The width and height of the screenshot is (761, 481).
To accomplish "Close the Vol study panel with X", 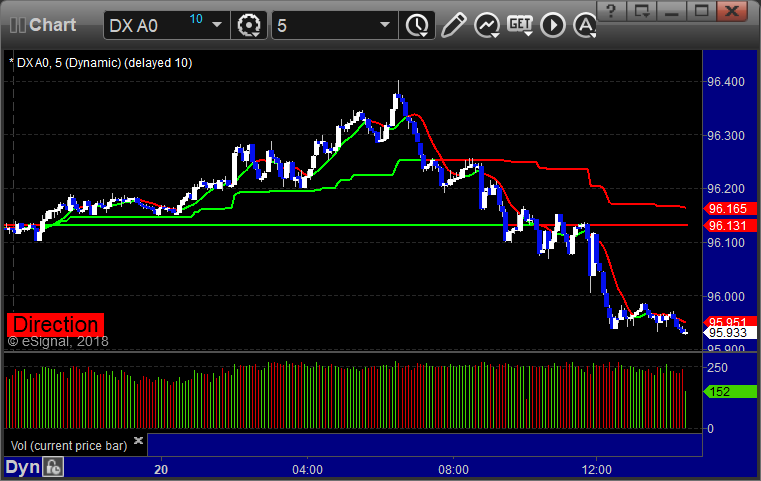I will coord(138,440).
